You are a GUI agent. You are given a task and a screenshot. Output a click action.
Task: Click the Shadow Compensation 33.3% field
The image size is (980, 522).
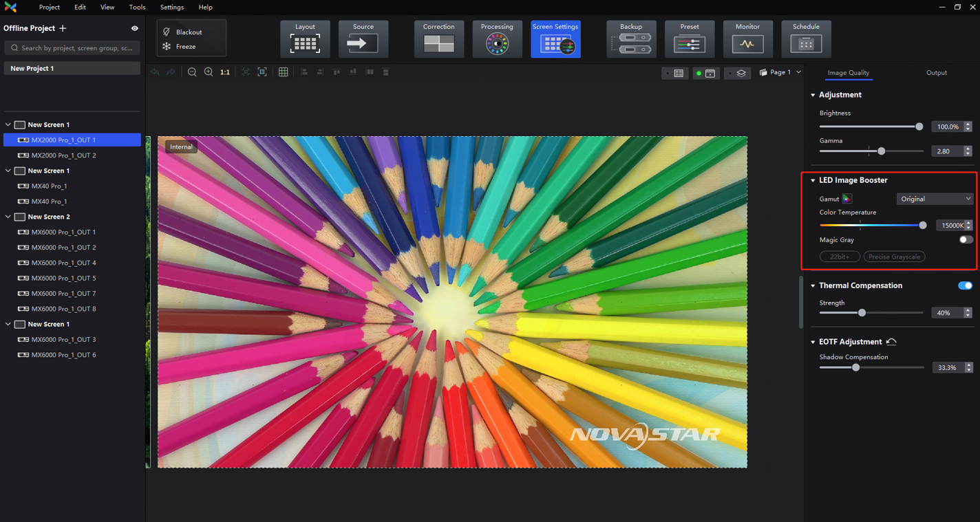pyautogui.click(x=948, y=368)
